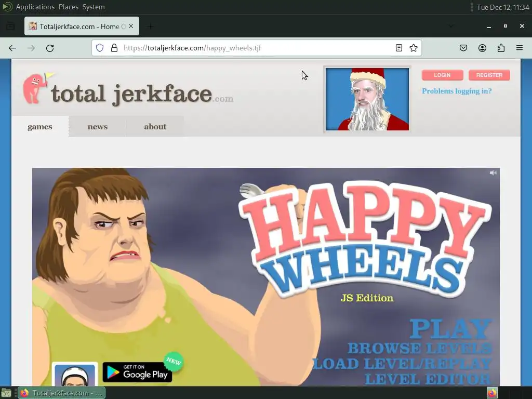532x399 pixels.
Task: Mute the Happy Wheels game sound
Action: point(494,172)
